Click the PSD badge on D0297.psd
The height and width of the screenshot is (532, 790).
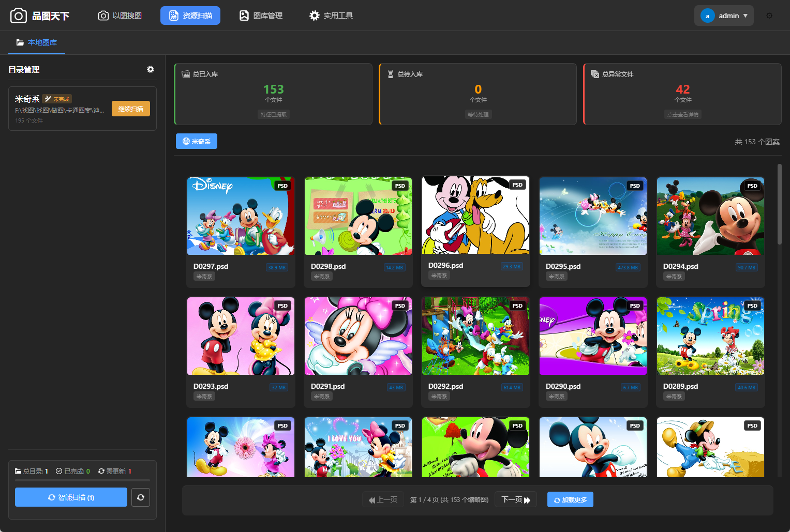point(282,186)
